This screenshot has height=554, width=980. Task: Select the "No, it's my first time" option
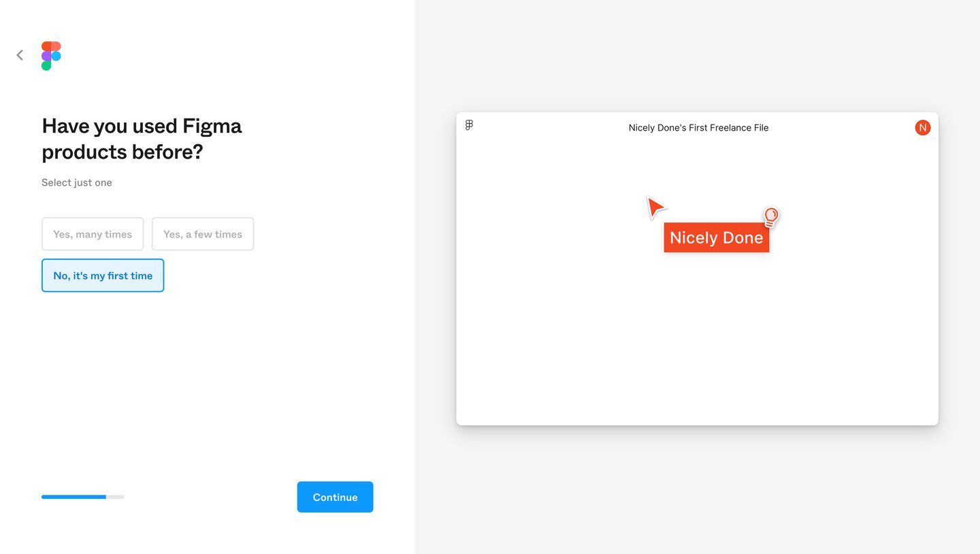pos(102,275)
